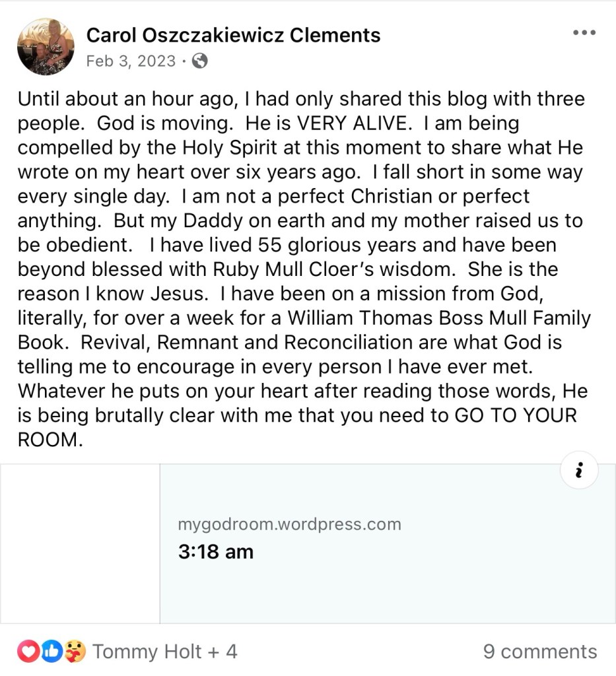Open the mygodroom.wordpress.com domain link

pyautogui.click(x=289, y=525)
